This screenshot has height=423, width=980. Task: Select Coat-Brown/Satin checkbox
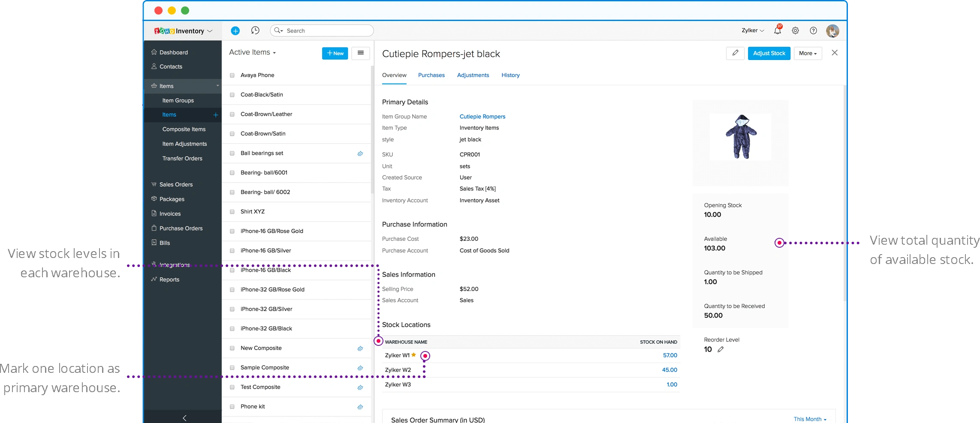(x=232, y=134)
